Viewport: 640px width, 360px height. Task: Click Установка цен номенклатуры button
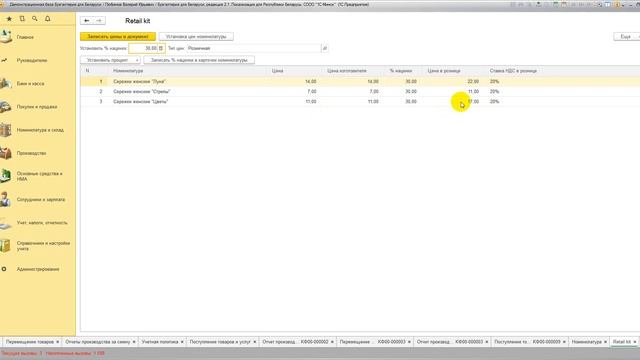click(196, 37)
